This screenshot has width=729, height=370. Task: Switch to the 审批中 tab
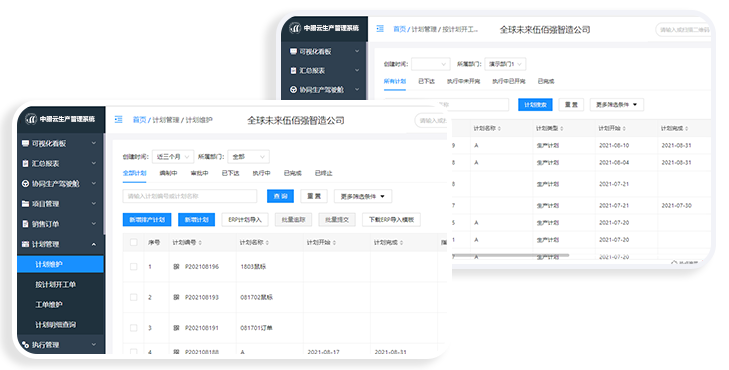point(199,173)
